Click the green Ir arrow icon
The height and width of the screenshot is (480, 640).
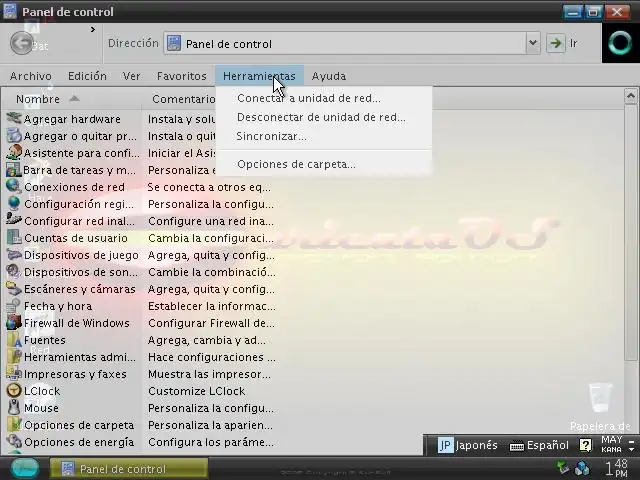(x=556, y=43)
